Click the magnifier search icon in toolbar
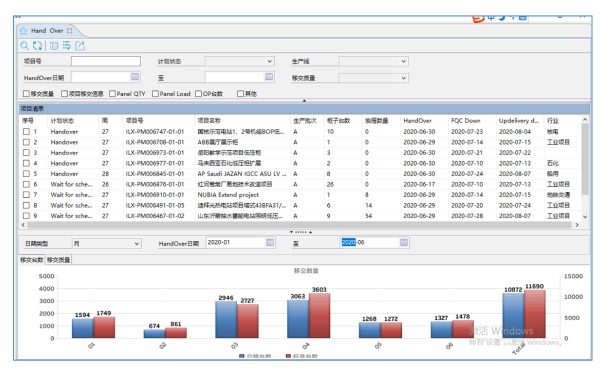 coord(24,46)
